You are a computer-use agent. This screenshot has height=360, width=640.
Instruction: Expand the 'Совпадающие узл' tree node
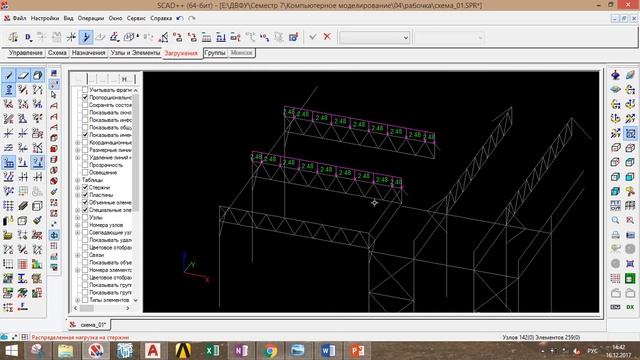pyautogui.click(x=78, y=232)
